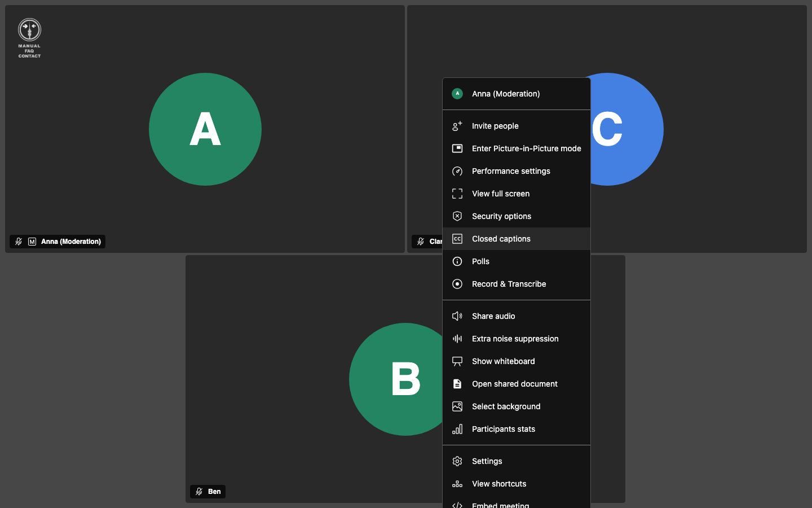Open Anna (Moderation) profile entry in menu
The image size is (812, 508).
tap(517, 94)
